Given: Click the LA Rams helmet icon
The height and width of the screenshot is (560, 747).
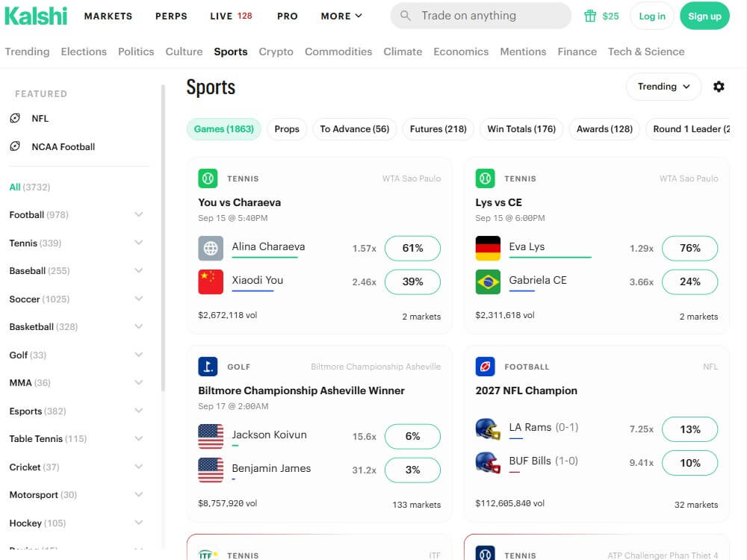Looking at the screenshot, I should coord(488,429).
